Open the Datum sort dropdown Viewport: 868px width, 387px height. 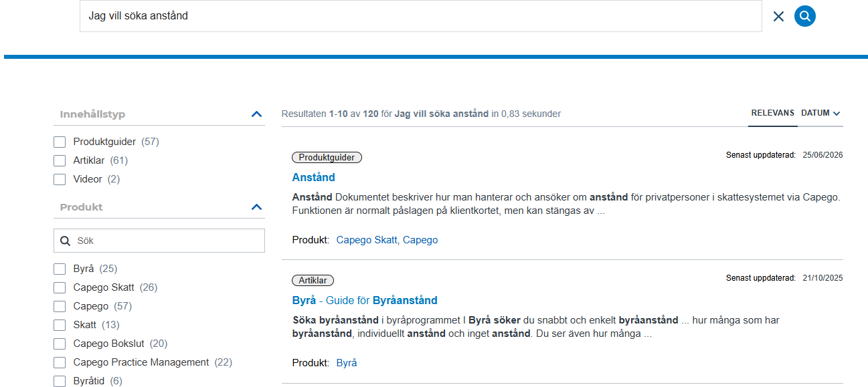point(820,114)
